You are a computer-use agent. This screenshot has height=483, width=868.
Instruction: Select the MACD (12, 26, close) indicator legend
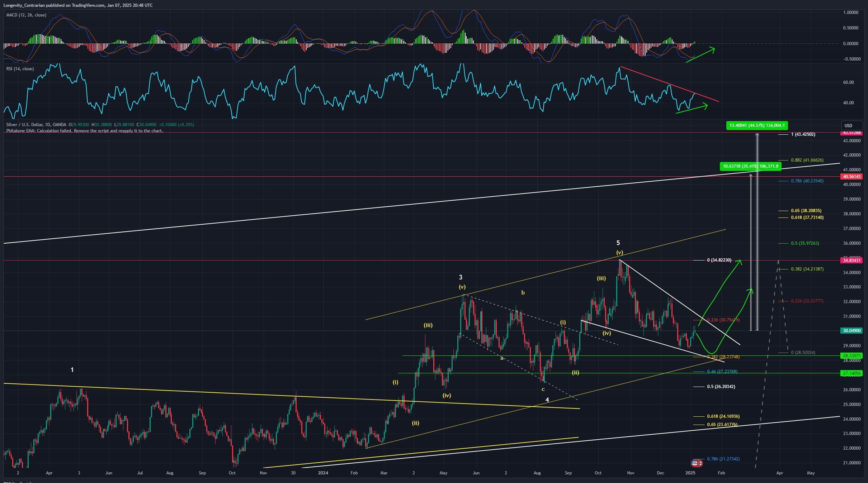(26, 15)
